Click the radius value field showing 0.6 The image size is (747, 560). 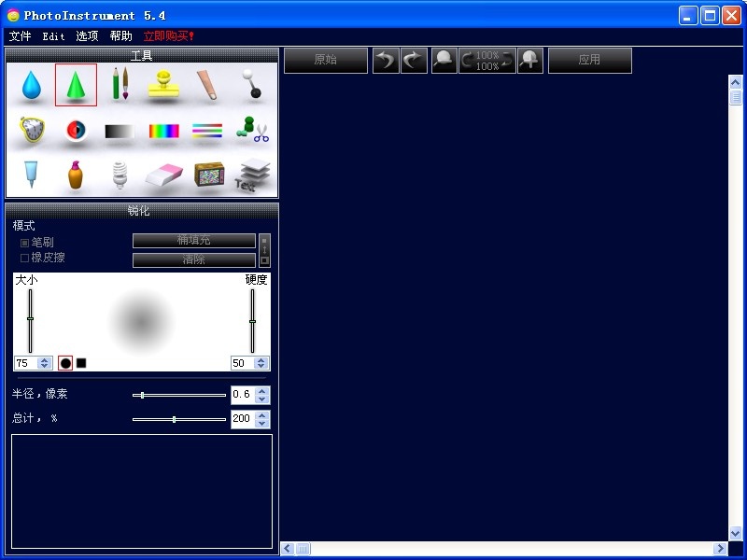(244, 395)
